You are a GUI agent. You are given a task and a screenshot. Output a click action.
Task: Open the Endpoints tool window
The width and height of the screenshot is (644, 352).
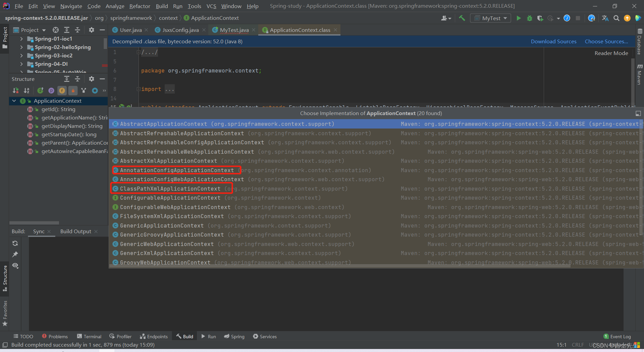coord(154,336)
